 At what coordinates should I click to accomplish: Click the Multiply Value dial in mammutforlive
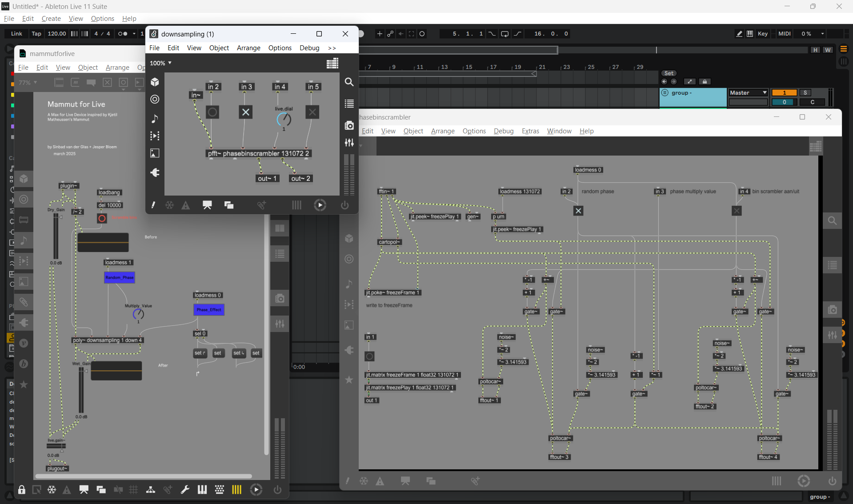pyautogui.click(x=138, y=314)
